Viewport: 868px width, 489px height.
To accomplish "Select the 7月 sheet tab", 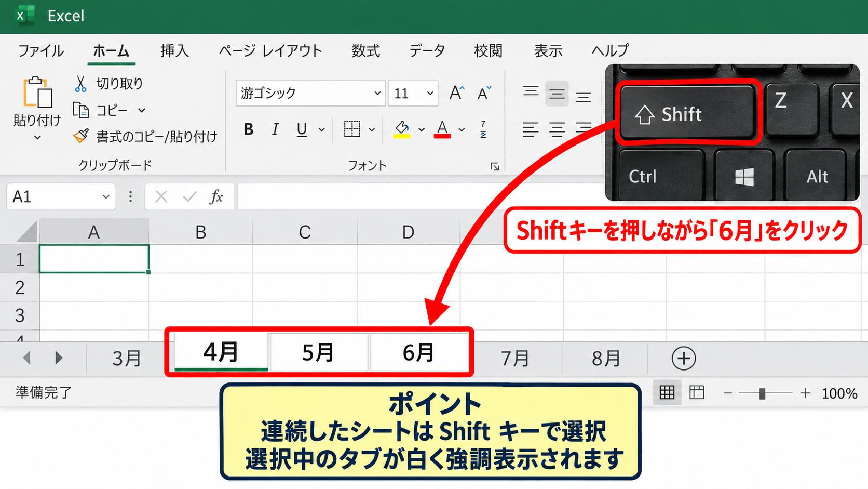I will pyautogui.click(x=515, y=358).
